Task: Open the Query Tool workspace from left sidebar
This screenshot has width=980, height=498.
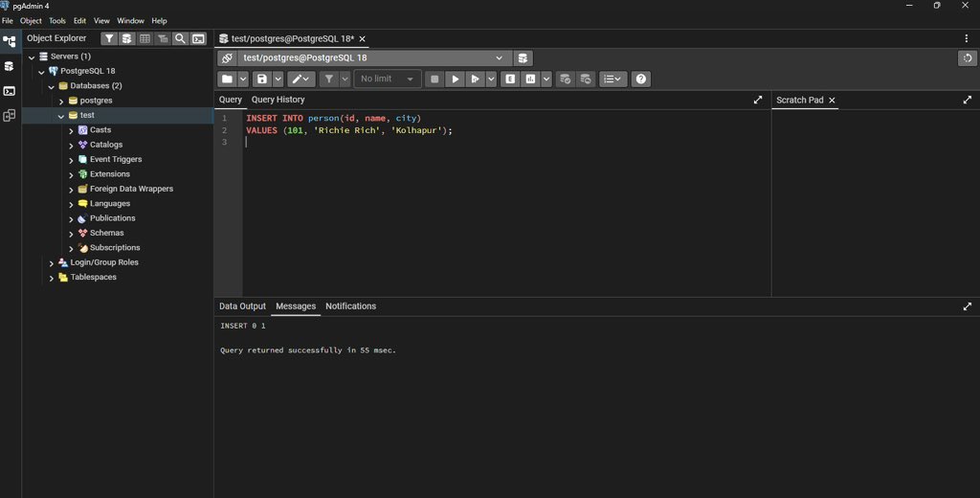Action: pos(10,66)
